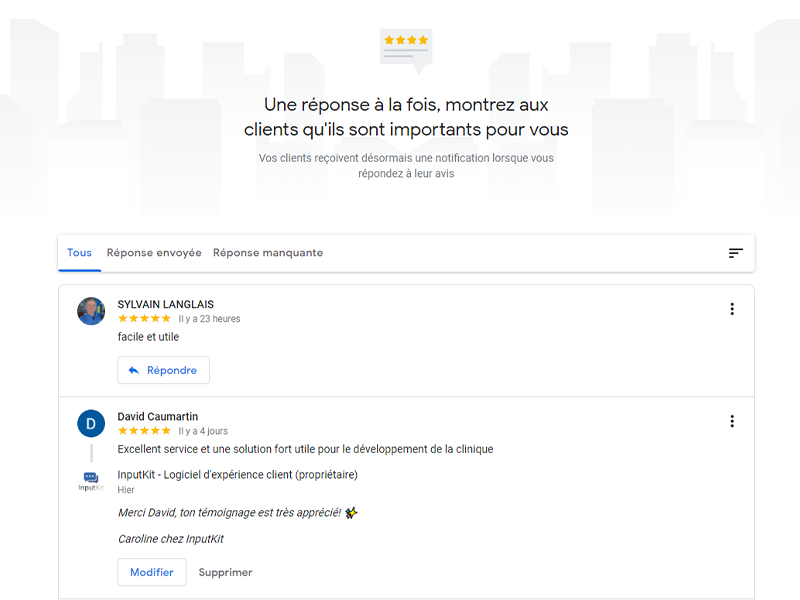Click the InputKit owner logo icon
Screen dimensions: 800x600
pyautogui.click(x=91, y=481)
